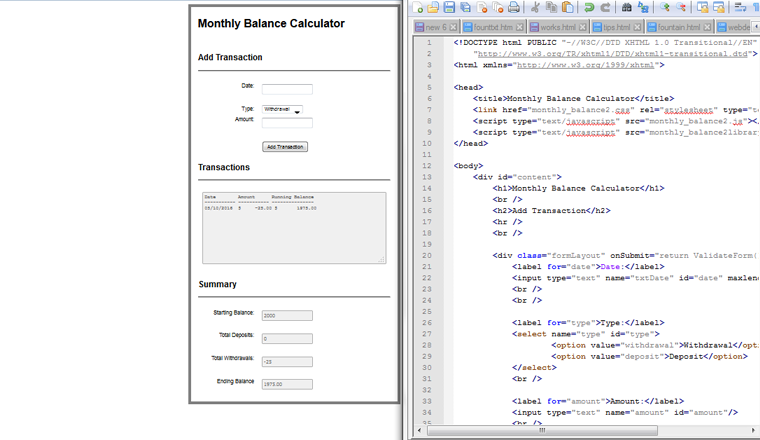Screen dimensions: 760x440
Task: Close the works.html tab
Action: point(584,28)
